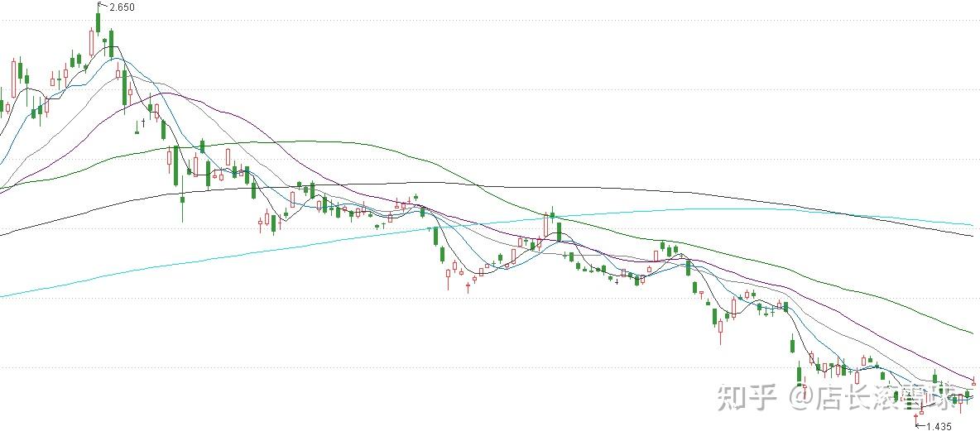This screenshot has height=436, width=980.
Task: Click the arrow marker beside 2.650
Action: pyautogui.click(x=103, y=5)
